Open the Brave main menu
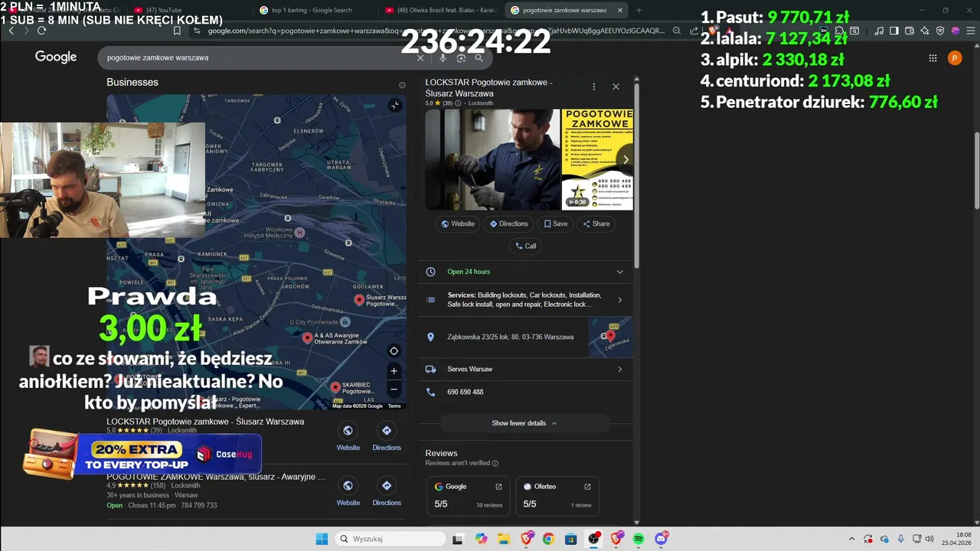The image size is (980, 551). pyautogui.click(x=969, y=31)
